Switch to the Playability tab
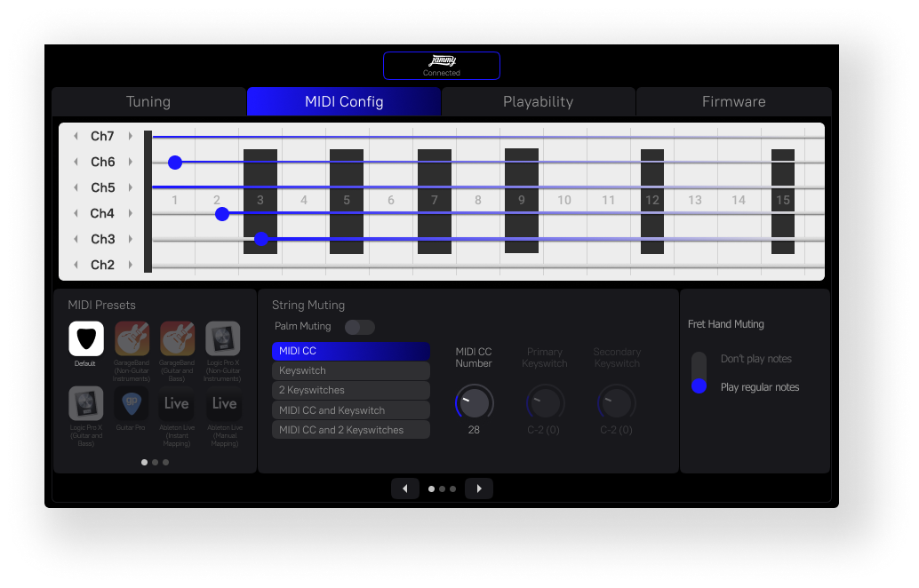Screen dimensions: 919x588 pyautogui.click(x=538, y=101)
